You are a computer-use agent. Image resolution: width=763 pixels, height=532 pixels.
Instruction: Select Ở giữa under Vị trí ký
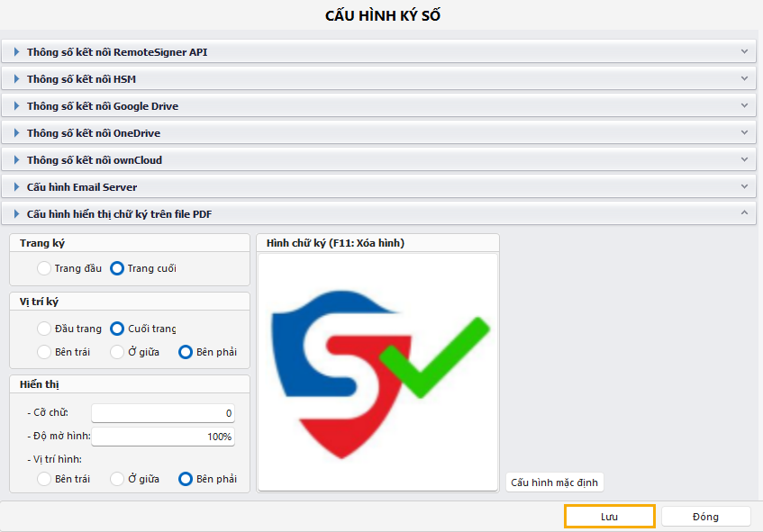(117, 352)
